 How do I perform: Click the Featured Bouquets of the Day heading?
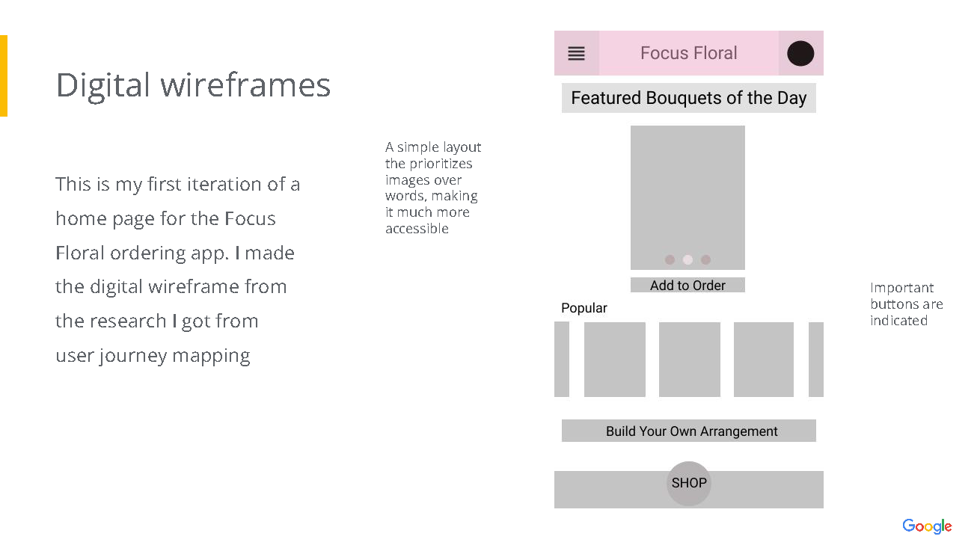pos(688,98)
